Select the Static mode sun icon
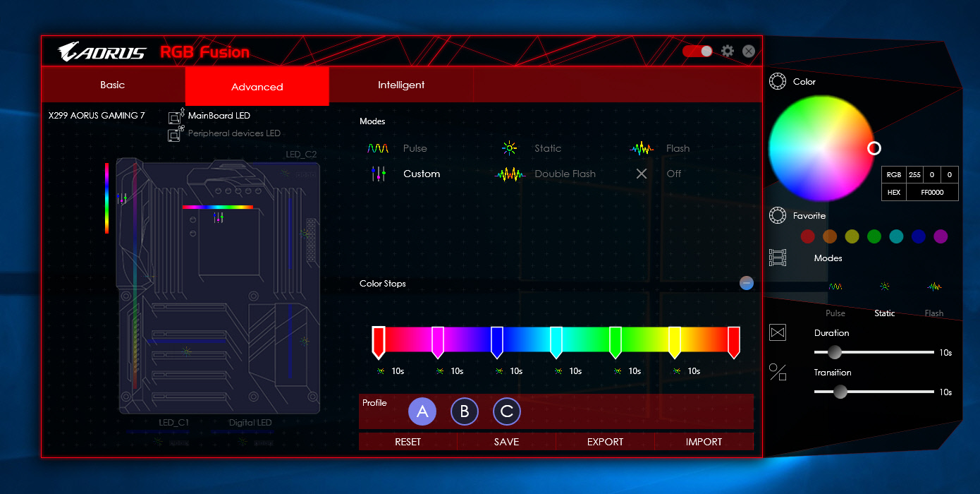980x494 pixels. [509, 148]
